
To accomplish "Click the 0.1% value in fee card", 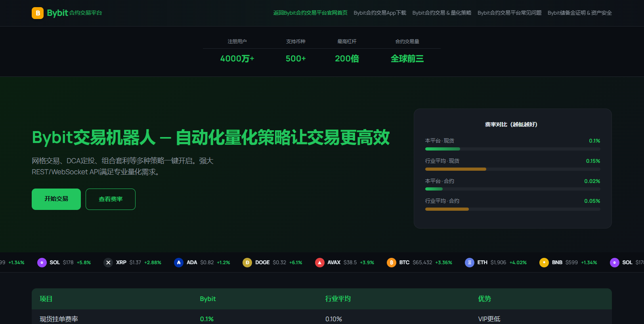I will pos(594,141).
